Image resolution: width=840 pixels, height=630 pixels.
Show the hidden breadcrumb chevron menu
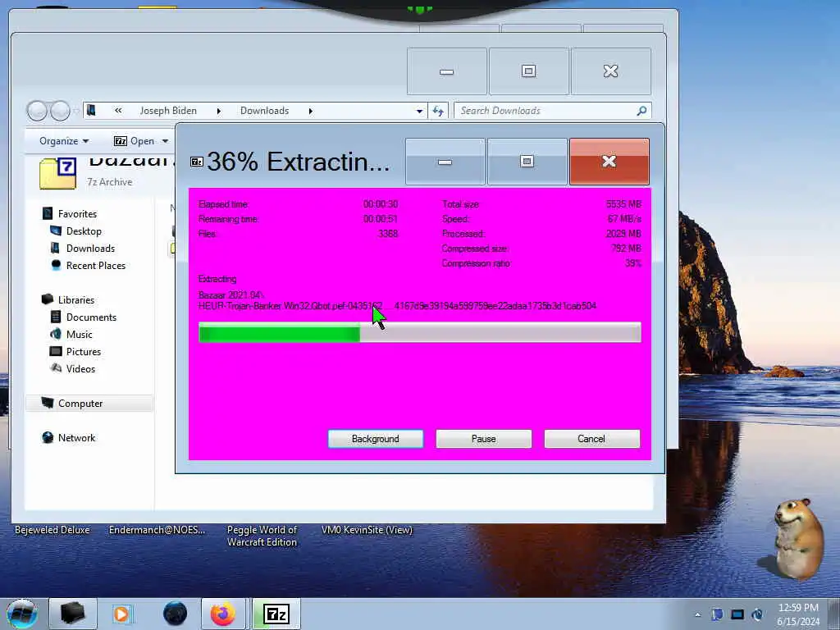(118, 111)
